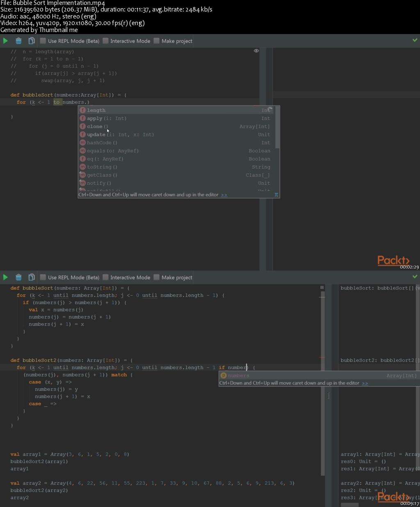Screen dimensions: 420x507
Task: Click the bubbleSort2(array1) call line
Action: point(39,461)
